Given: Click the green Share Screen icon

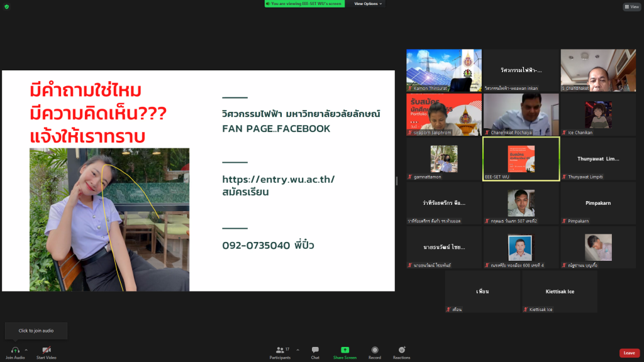Looking at the screenshot, I should point(345,350).
